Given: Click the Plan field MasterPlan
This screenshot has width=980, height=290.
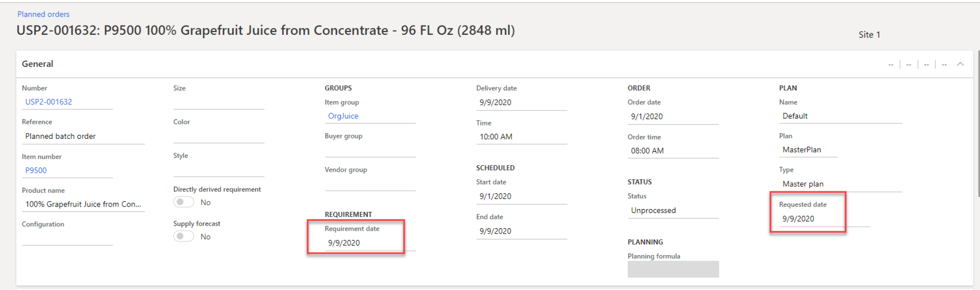Looking at the screenshot, I should [808, 150].
